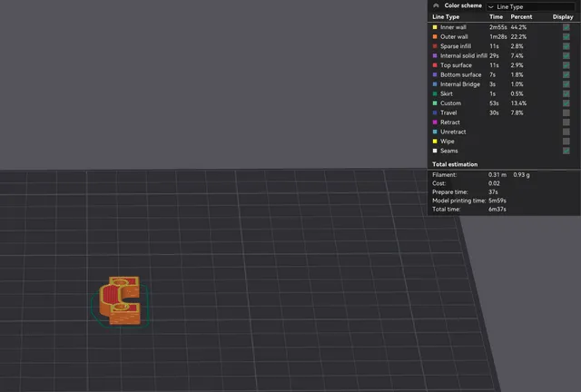Select the Internal solid infill label
Viewport: 581px width, 392px height.
(464, 55)
